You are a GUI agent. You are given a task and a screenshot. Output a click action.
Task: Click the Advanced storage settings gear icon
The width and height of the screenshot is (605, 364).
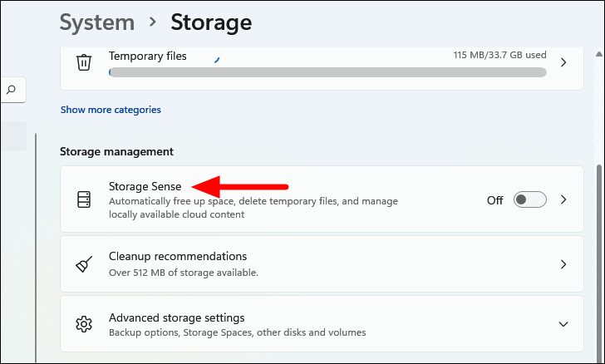(x=83, y=324)
